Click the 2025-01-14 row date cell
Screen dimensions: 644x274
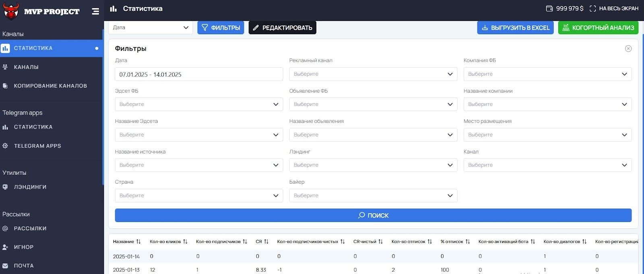(126, 256)
